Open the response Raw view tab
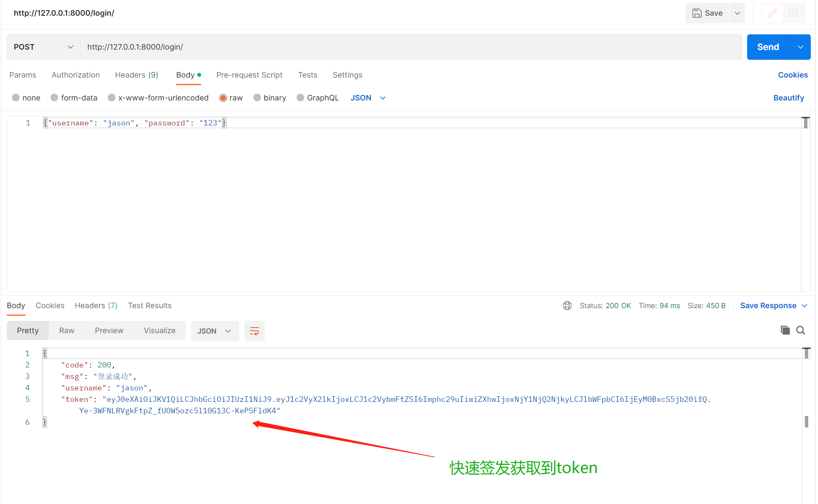The width and height of the screenshot is (818, 504). [67, 331]
